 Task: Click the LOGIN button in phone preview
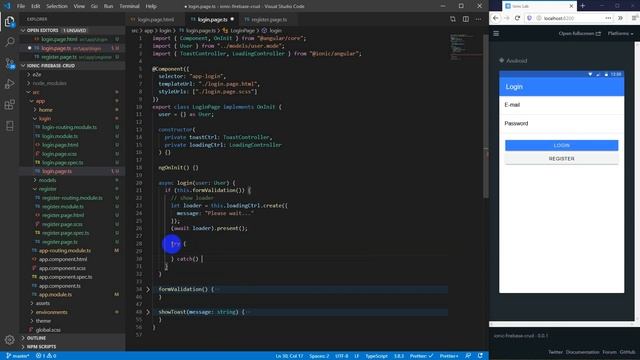point(561,145)
